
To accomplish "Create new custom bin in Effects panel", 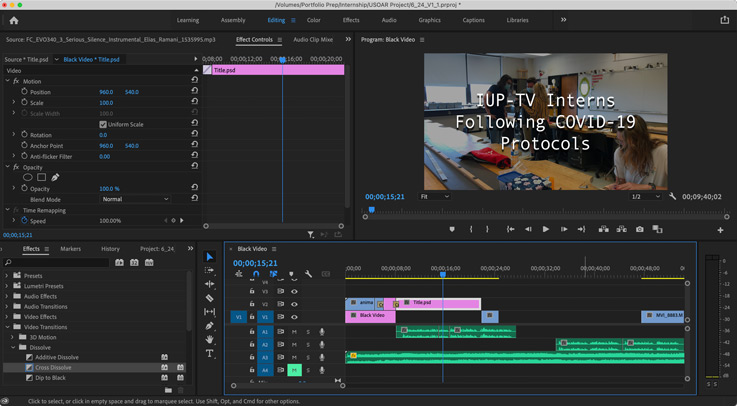I will coord(168,390).
